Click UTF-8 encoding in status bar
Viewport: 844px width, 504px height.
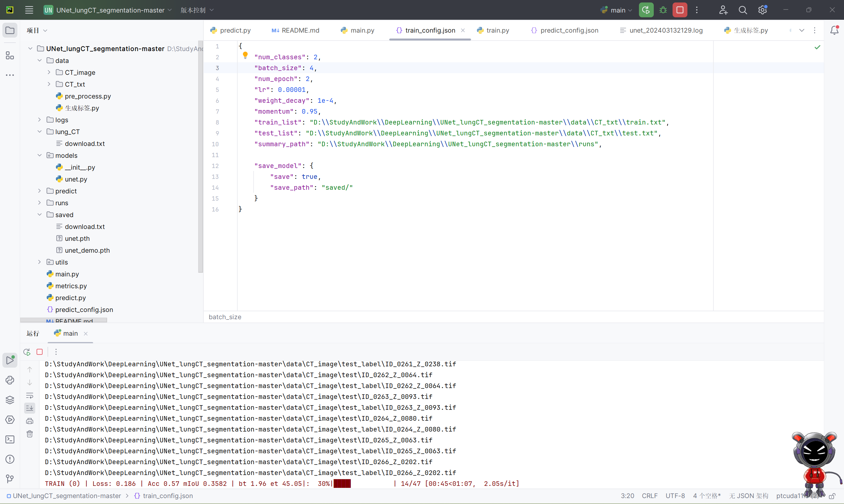(x=675, y=496)
